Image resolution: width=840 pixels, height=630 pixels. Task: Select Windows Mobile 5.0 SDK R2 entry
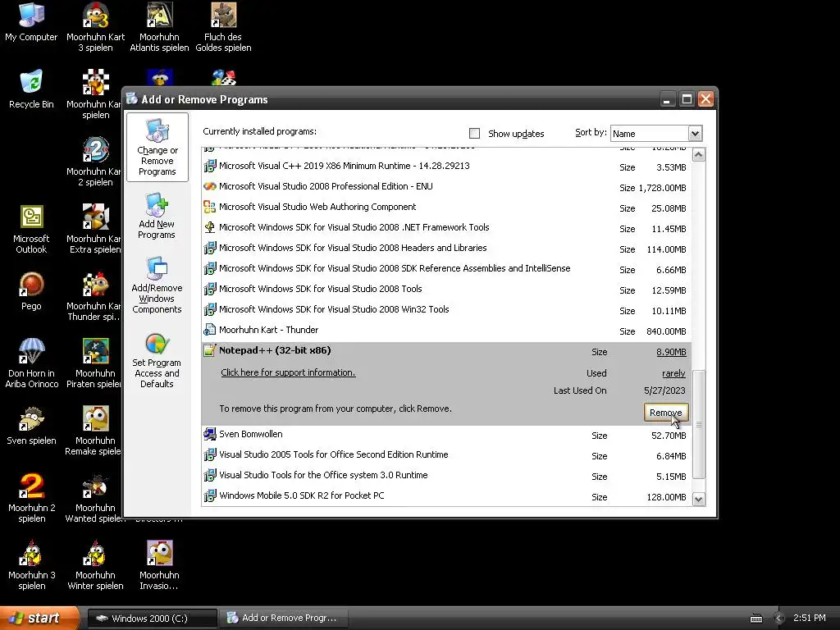(447, 496)
